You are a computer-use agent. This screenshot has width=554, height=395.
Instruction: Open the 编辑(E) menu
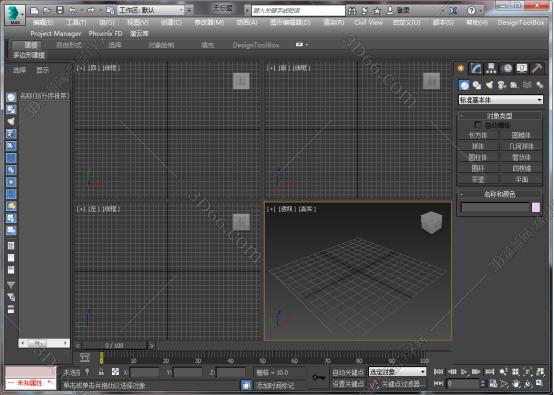click(x=43, y=23)
